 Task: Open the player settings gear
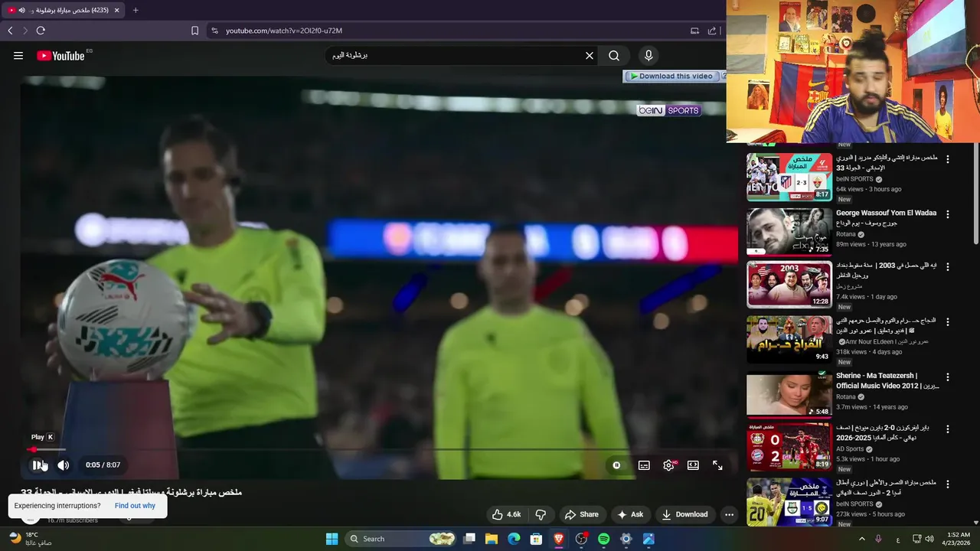coord(669,465)
